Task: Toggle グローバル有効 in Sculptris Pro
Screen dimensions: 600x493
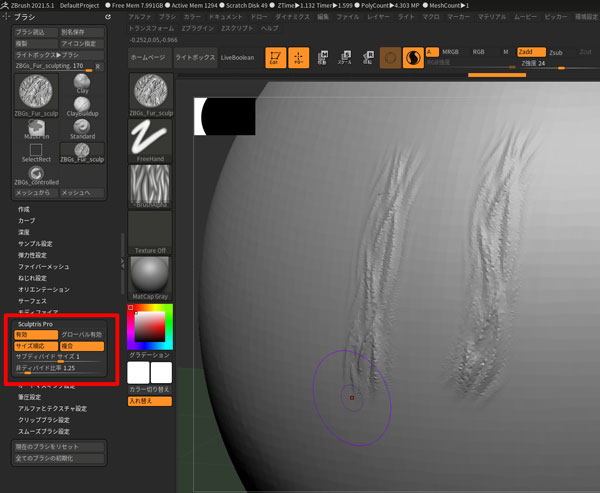Action: click(x=82, y=335)
